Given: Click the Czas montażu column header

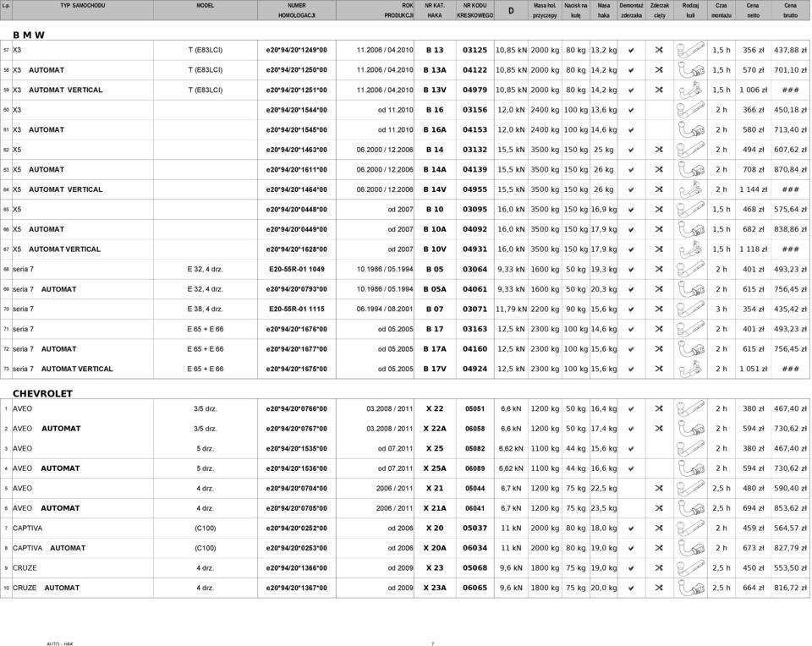Looking at the screenshot, I should click(721, 10).
